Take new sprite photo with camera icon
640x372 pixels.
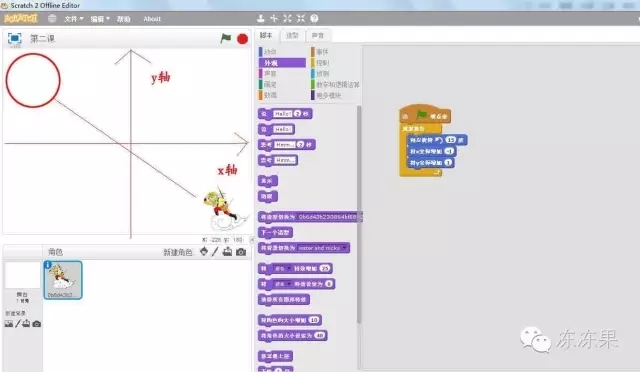241,252
